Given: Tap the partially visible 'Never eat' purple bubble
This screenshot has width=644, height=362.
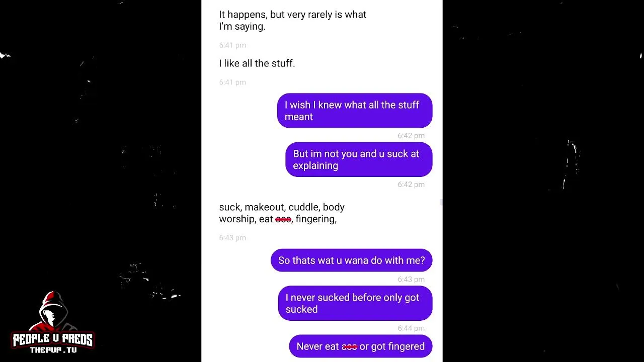Looking at the screenshot, I should (x=360, y=346).
